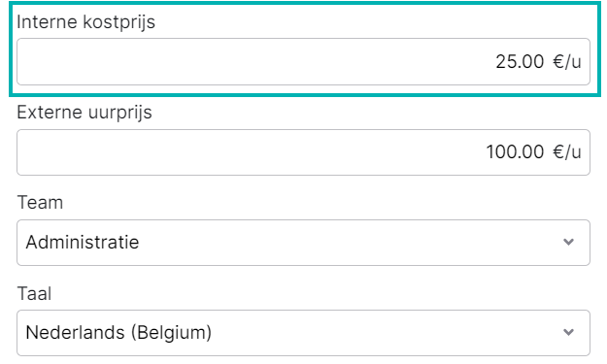Click the 25.00 cost value

(520, 62)
